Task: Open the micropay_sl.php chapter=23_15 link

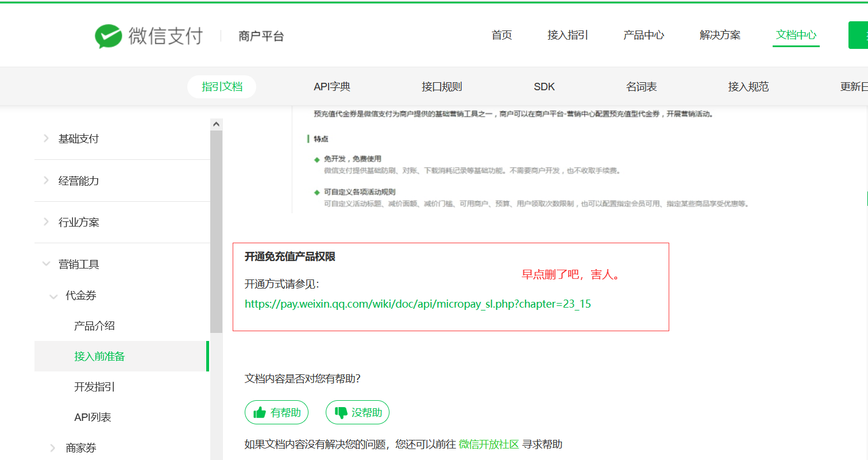Action: click(x=418, y=304)
